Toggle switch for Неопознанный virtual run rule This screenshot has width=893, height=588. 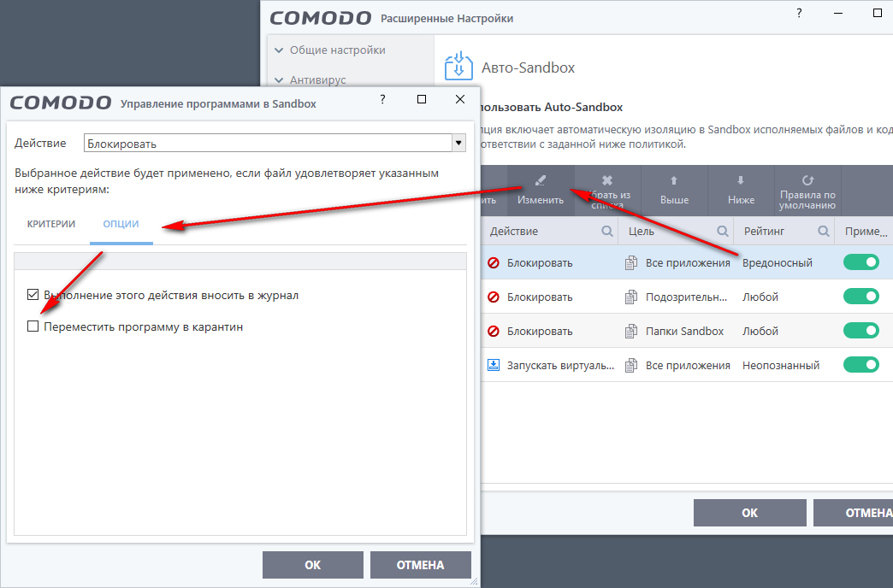861,364
